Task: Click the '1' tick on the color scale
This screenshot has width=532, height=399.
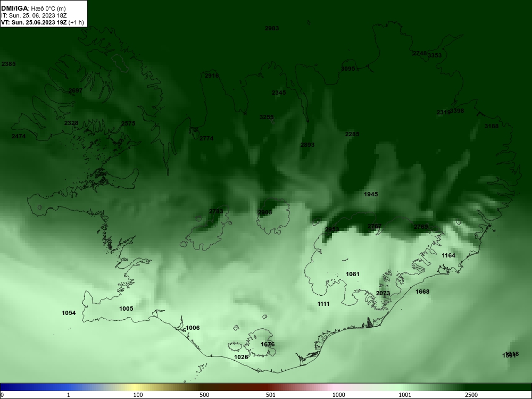Action: point(69,395)
